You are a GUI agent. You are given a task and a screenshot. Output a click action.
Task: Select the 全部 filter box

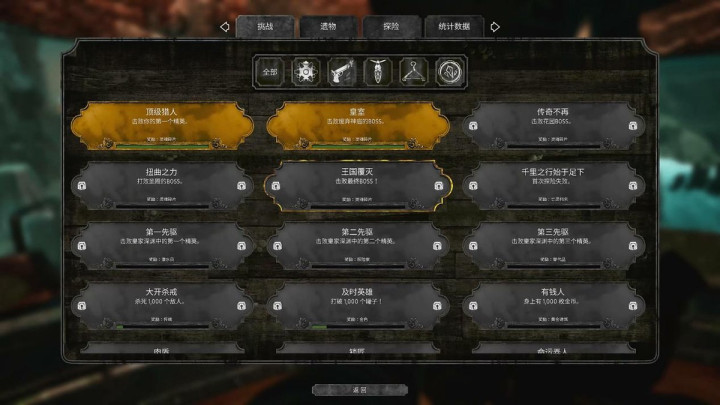[270, 72]
